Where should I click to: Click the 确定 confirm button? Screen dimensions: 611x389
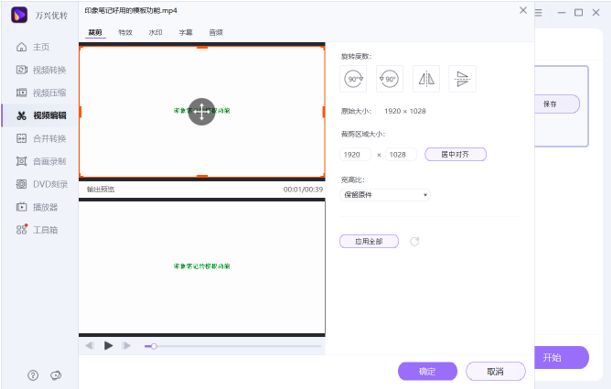pyautogui.click(x=427, y=371)
